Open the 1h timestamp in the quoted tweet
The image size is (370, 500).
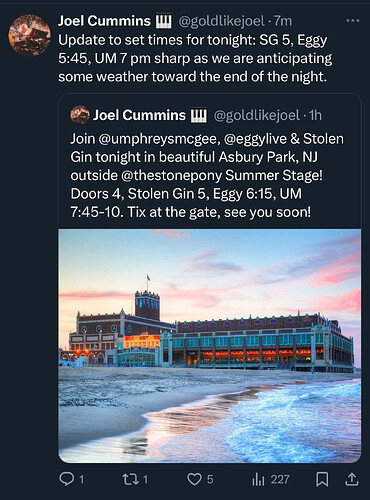[x=315, y=115]
